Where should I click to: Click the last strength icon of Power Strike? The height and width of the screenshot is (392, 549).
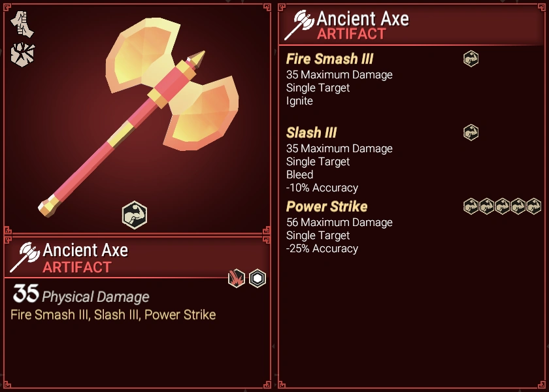pyautogui.click(x=533, y=206)
